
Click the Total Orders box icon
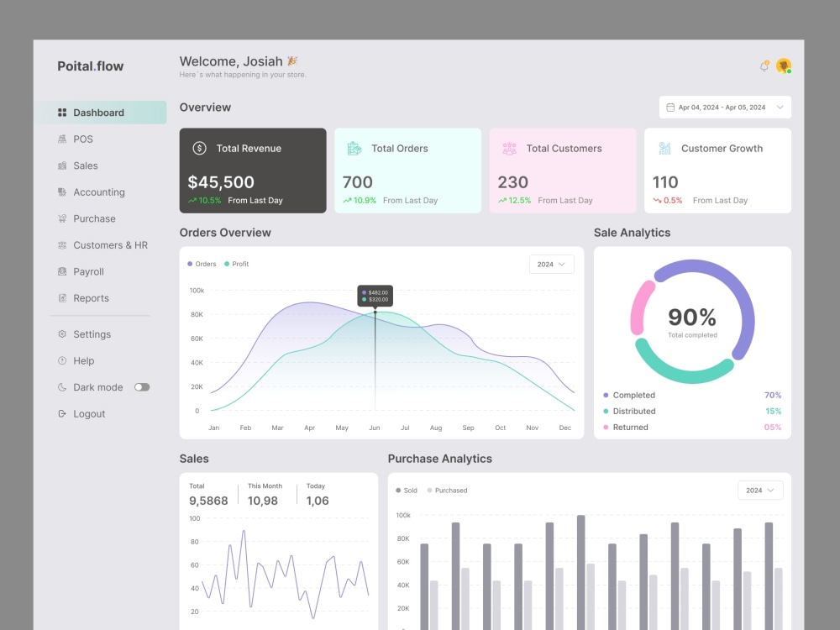pos(354,149)
